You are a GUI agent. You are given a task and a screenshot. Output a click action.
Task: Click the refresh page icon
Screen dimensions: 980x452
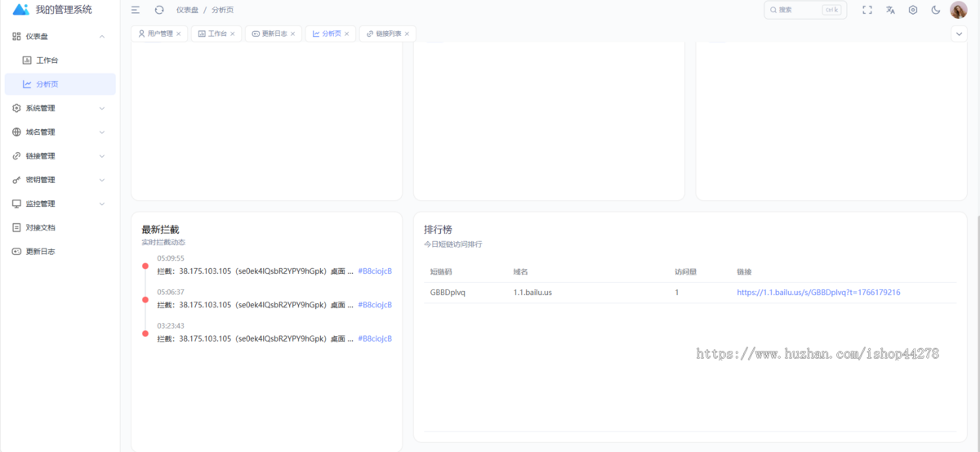click(x=159, y=10)
